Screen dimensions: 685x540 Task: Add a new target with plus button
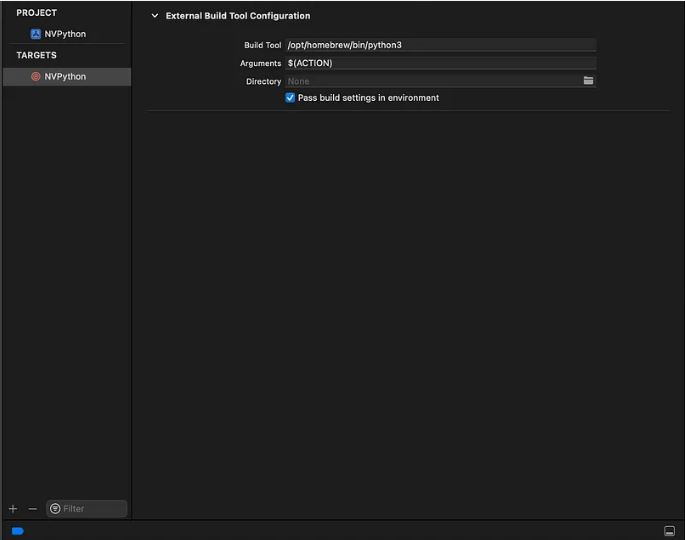tap(13, 509)
